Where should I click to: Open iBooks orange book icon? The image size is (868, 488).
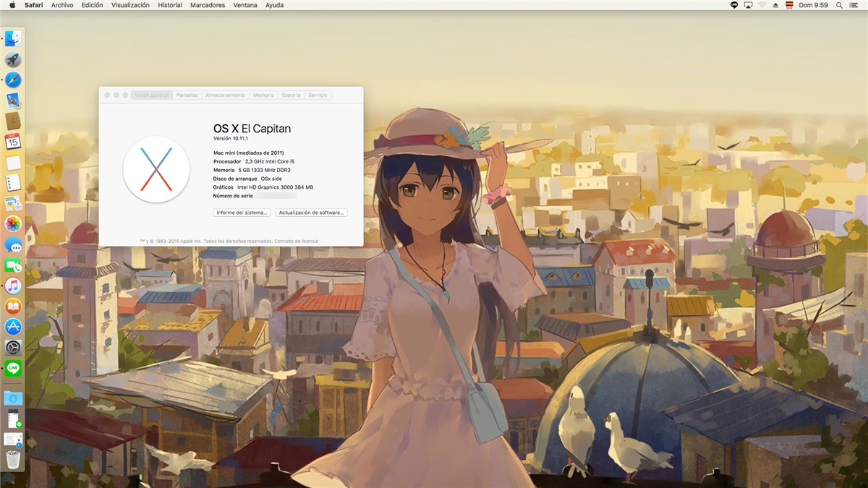(x=13, y=307)
